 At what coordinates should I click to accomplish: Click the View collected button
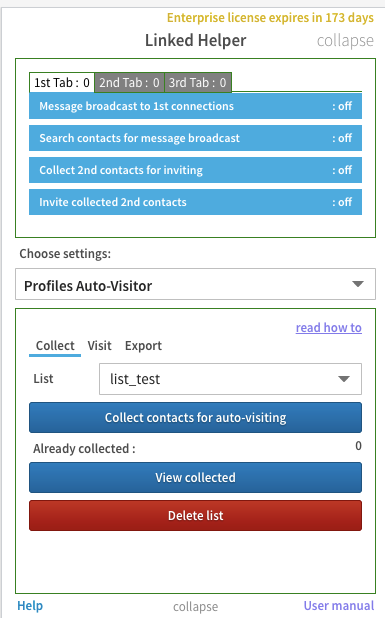tap(195, 477)
